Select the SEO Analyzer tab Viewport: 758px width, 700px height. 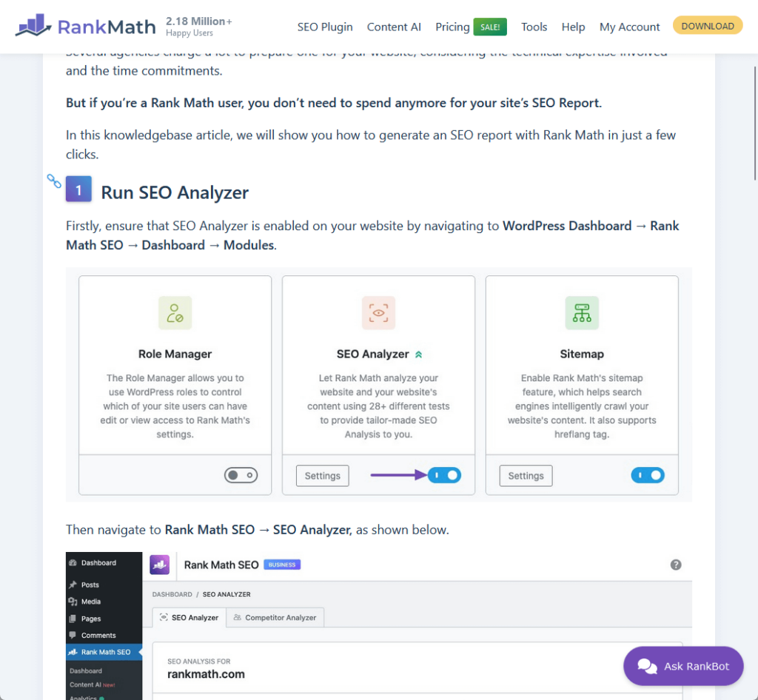click(189, 617)
